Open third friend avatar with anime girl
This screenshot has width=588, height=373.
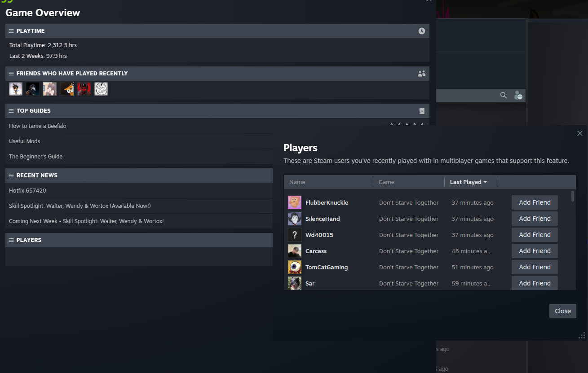(50, 89)
